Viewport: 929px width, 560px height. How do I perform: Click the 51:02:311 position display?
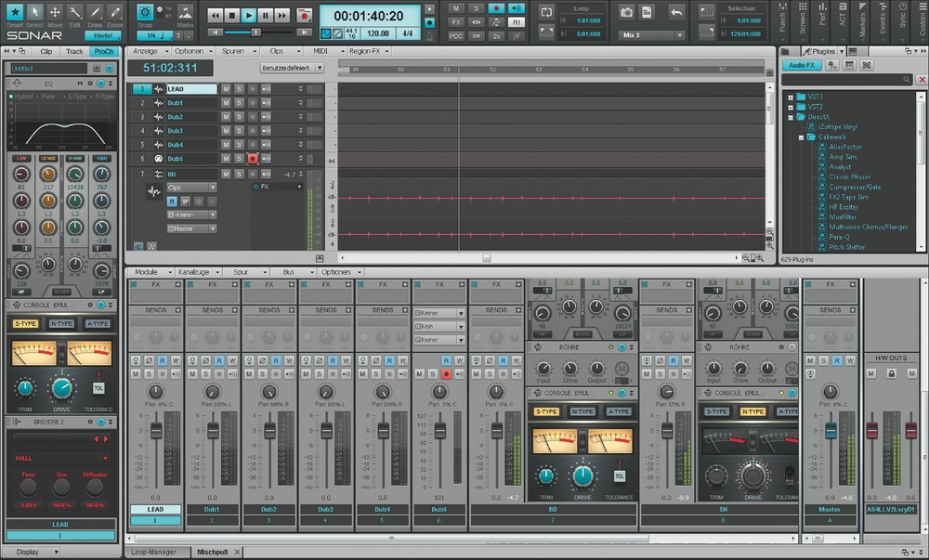tap(170, 68)
